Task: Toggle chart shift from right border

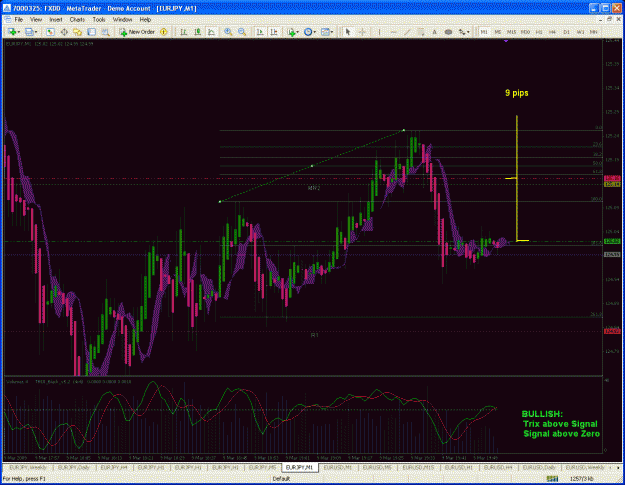Action: pos(273,32)
